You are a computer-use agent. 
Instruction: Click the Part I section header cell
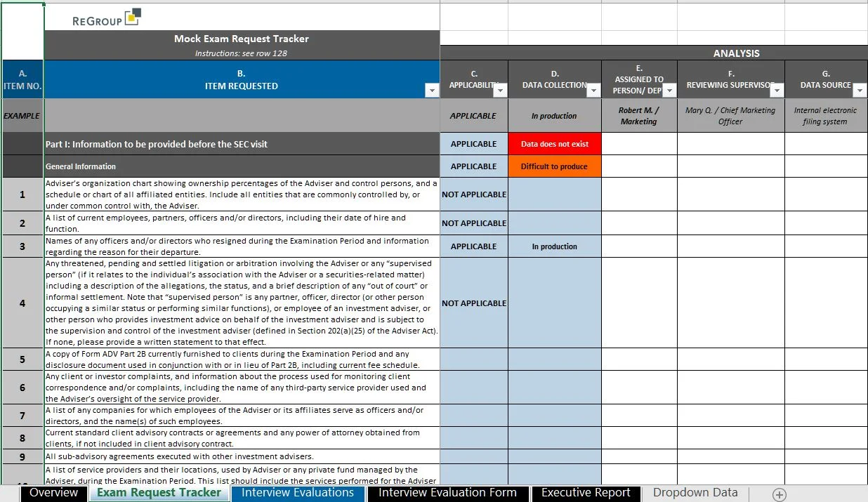coord(242,145)
